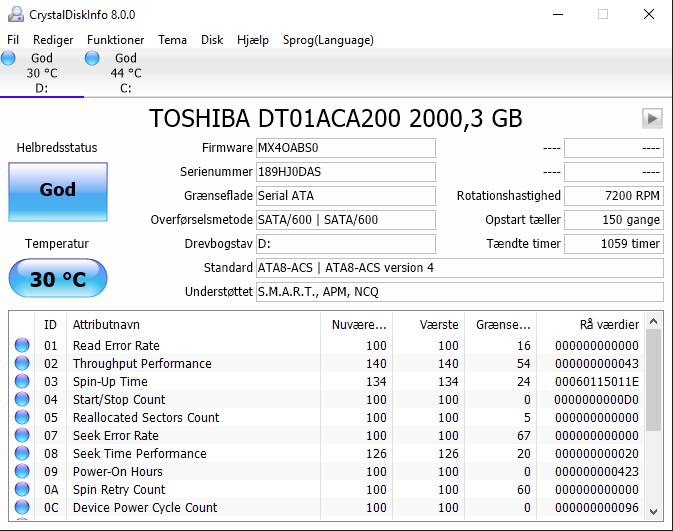
Task: Click status circle for Seek Time Performance
Action: pyautogui.click(x=22, y=453)
